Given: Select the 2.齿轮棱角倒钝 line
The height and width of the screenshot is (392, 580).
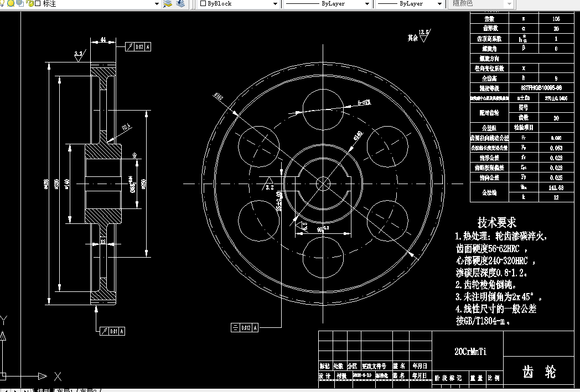Looking at the screenshot, I should click(x=485, y=285).
